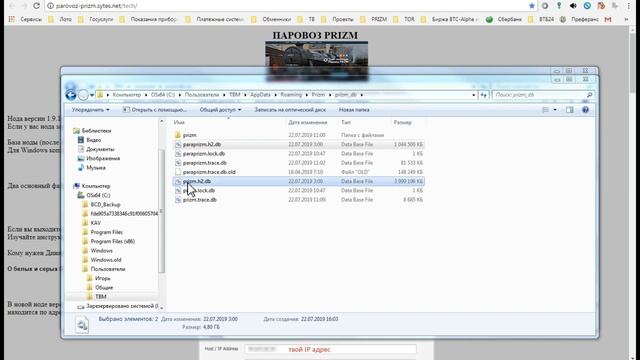Click Записать на оптический диск

pyautogui.click(x=290, y=110)
